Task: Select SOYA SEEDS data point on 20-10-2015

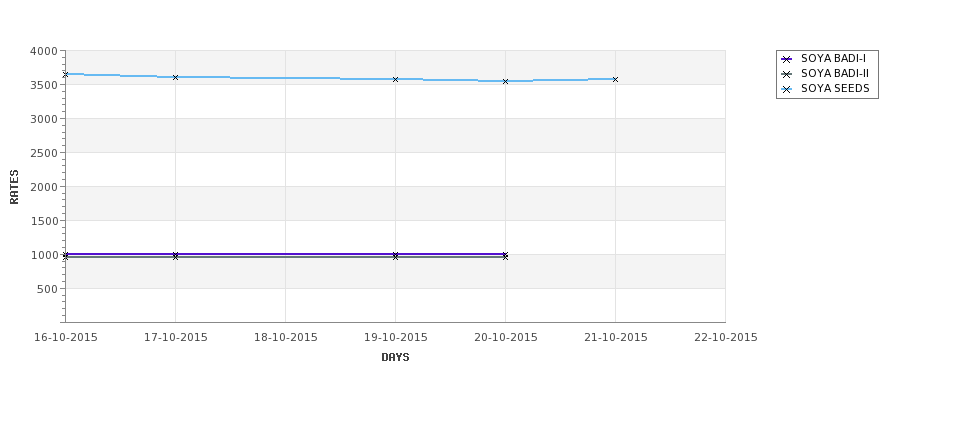Action: 506,81
